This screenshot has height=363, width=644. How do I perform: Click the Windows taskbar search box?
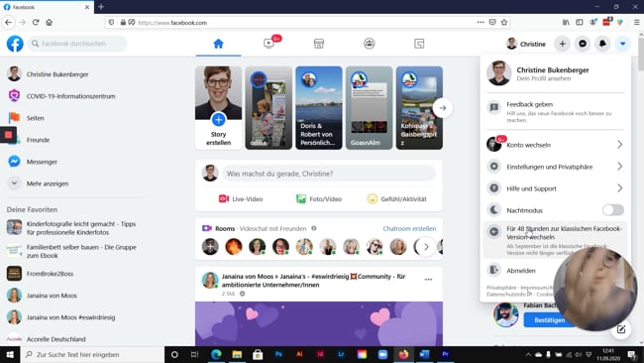(x=92, y=354)
